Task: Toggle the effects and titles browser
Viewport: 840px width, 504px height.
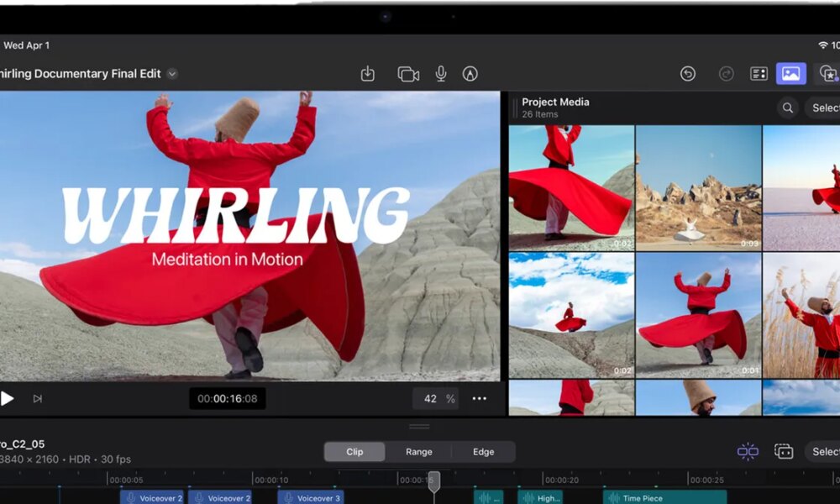Action: (828, 74)
